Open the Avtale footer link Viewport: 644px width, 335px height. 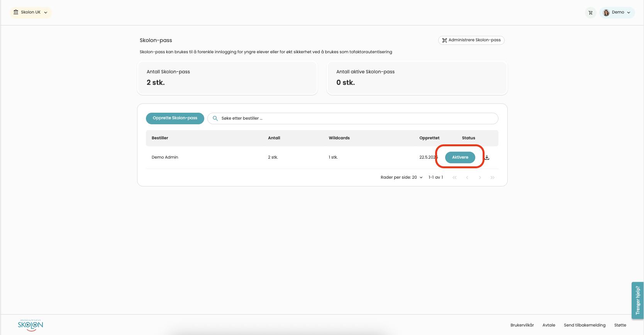pos(549,325)
